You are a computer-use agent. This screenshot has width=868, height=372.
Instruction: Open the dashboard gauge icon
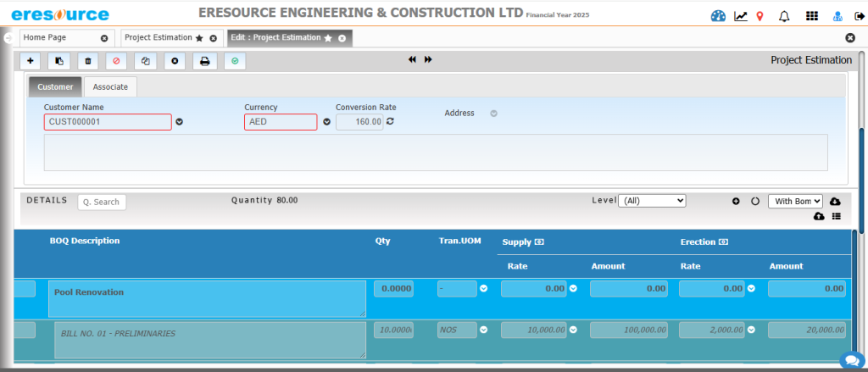coord(719,15)
